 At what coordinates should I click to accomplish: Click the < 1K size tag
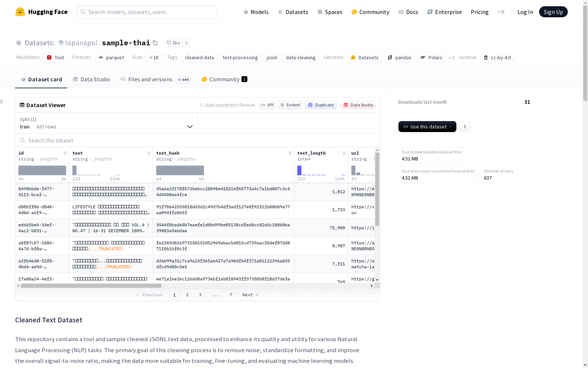click(x=154, y=57)
